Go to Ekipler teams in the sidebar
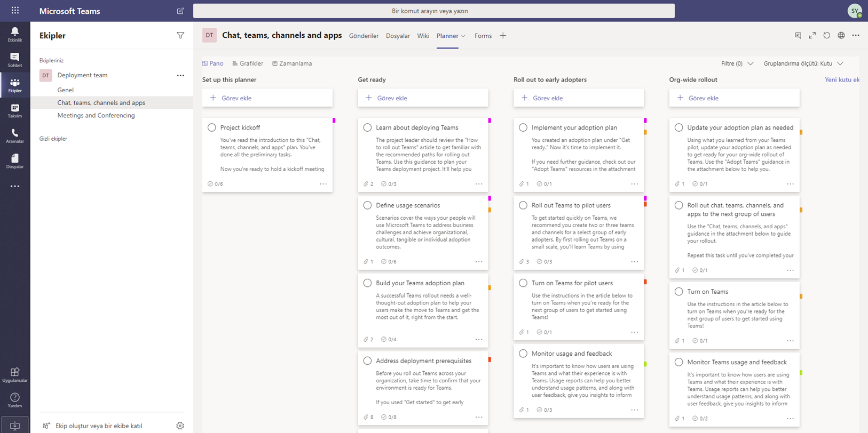Viewport: 868px width, 433px height. click(15, 85)
